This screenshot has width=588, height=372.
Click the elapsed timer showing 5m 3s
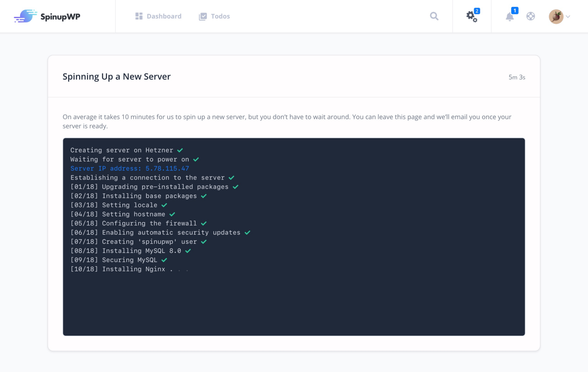click(x=516, y=77)
